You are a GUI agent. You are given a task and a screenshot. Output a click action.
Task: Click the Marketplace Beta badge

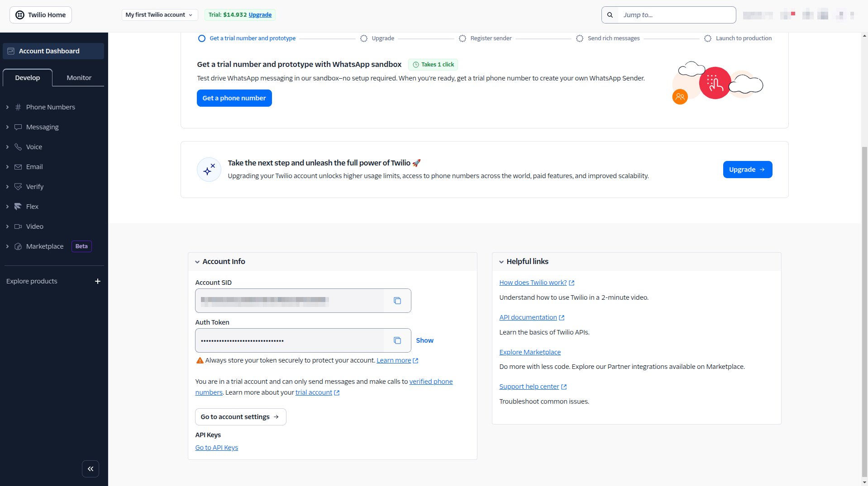point(81,246)
